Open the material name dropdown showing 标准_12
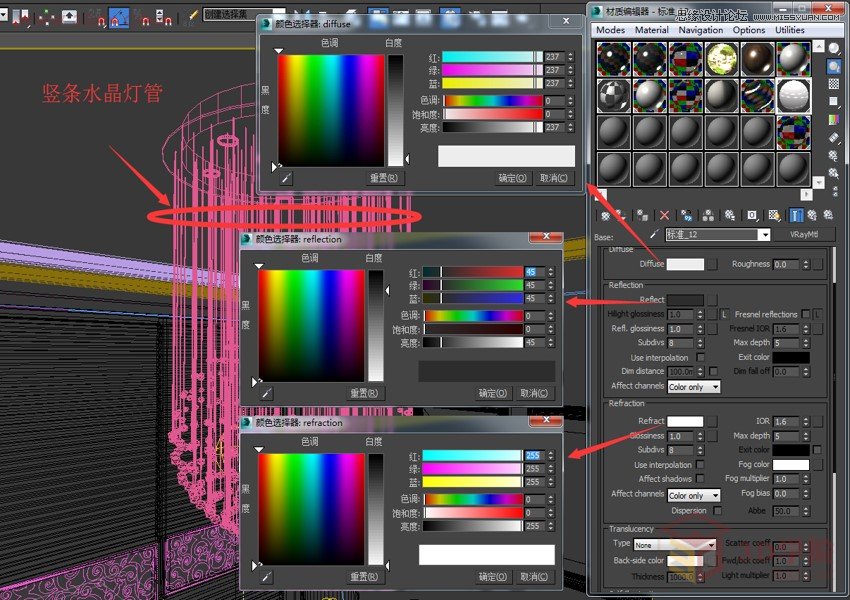Image resolution: width=850 pixels, height=600 pixels. pos(765,235)
